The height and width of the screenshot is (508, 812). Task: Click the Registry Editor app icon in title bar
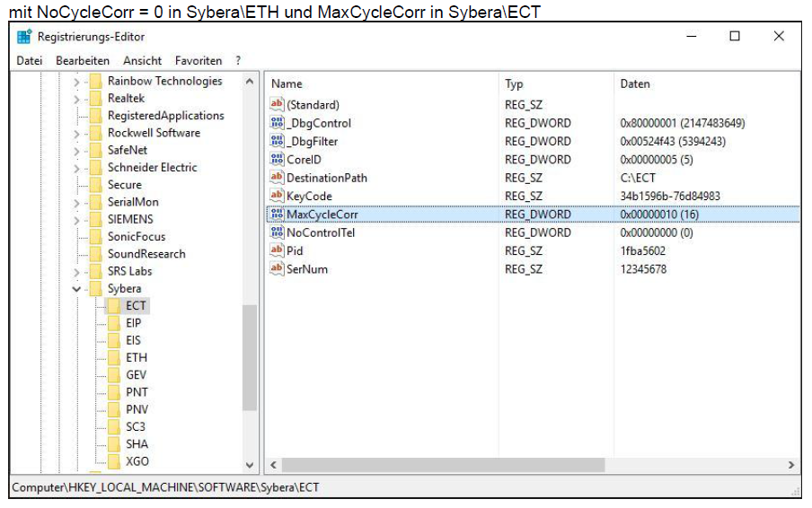(24, 37)
